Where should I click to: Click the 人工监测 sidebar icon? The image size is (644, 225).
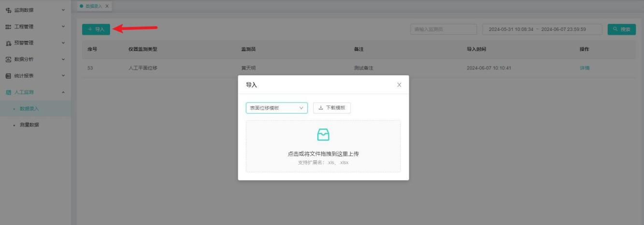[x=8, y=92]
